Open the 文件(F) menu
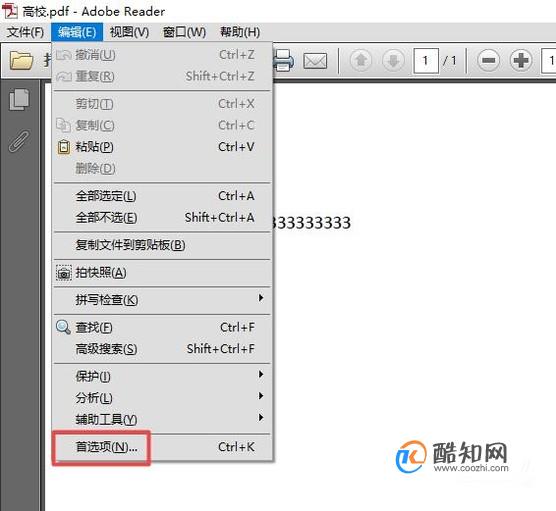556x511 pixels. pyautogui.click(x=25, y=32)
